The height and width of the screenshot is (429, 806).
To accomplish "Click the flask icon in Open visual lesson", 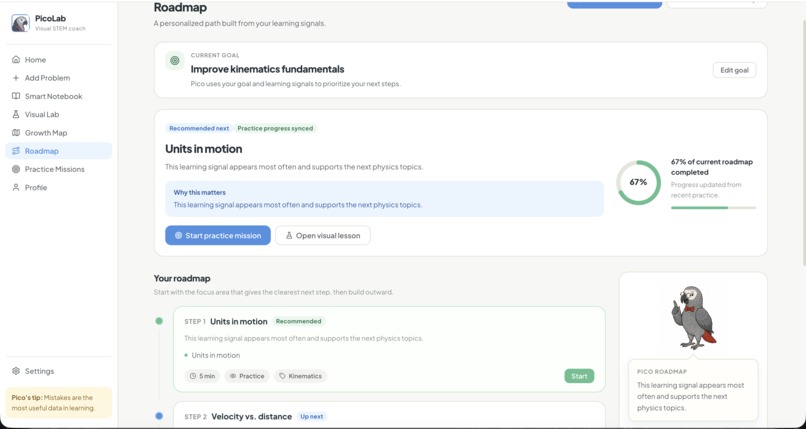I will 289,235.
